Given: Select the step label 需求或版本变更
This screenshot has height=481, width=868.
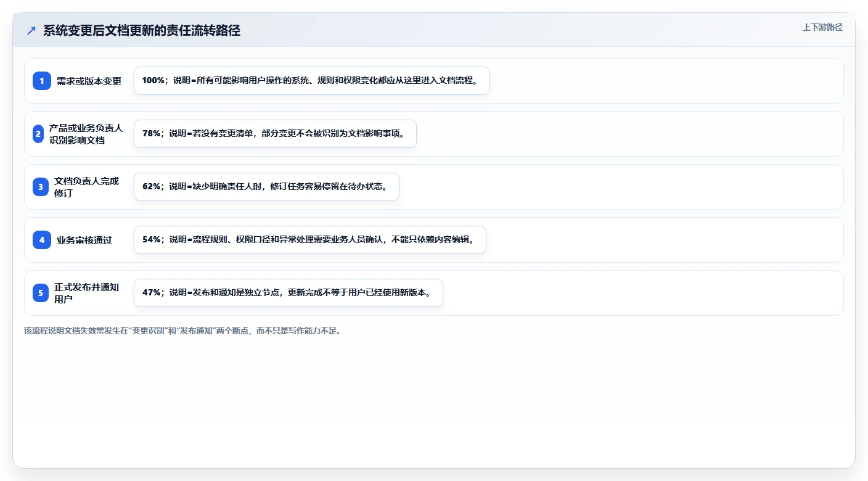Looking at the screenshot, I should point(89,81).
